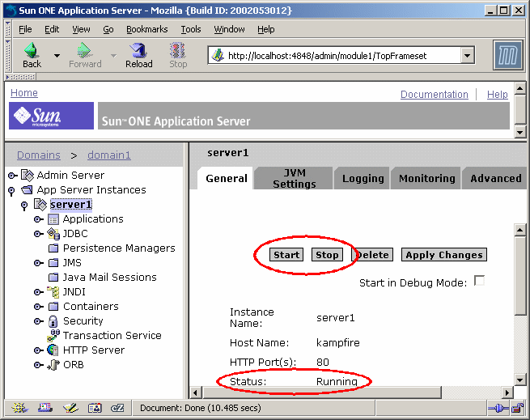
Task: Click the Forward navigation icon
Action: pos(84,50)
